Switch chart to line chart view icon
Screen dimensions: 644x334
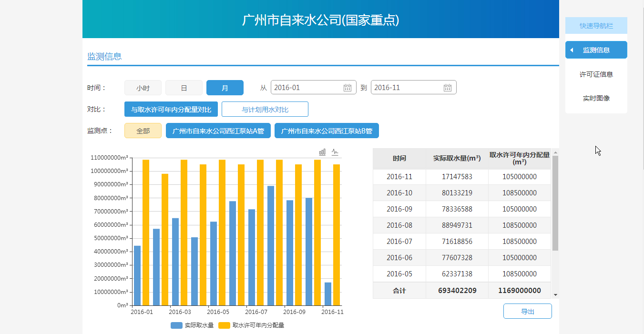[x=335, y=152]
